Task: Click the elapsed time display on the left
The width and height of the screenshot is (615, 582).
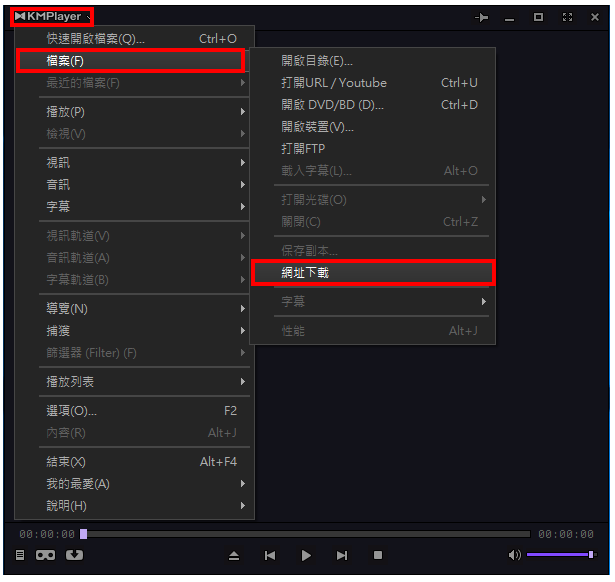Action: [47, 534]
